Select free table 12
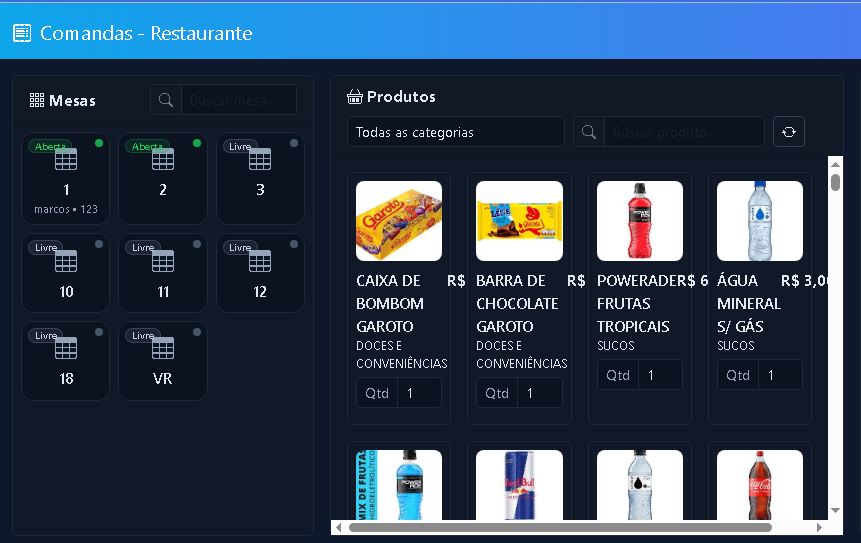The height and width of the screenshot is (543, 861). pos(260,273)
